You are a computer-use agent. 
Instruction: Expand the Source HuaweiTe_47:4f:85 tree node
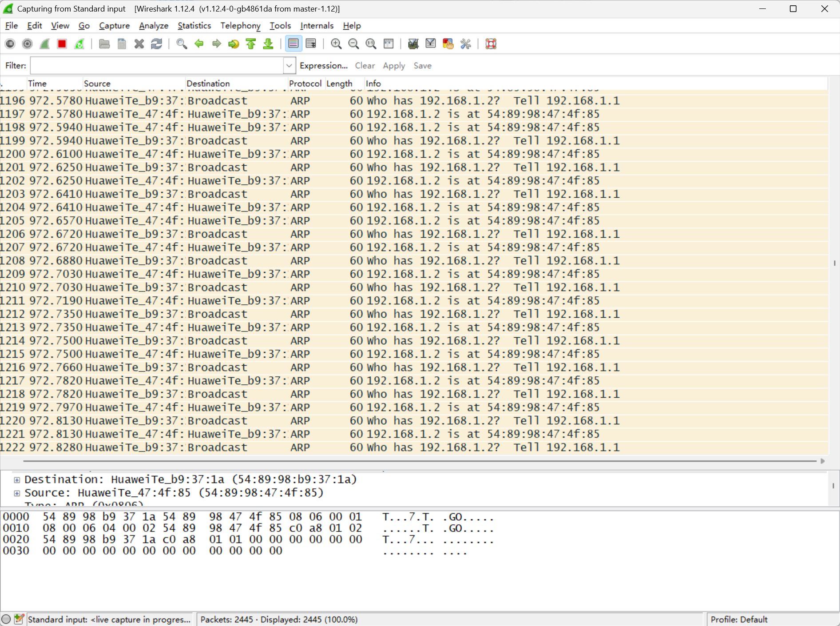click(17, 493)
